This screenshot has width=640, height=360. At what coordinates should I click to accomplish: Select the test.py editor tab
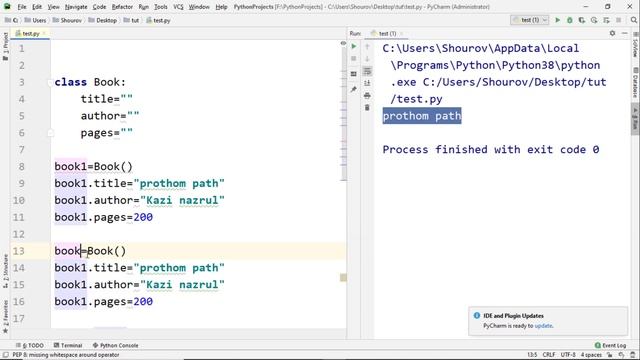pyautogui.click(x=29, y=33)
